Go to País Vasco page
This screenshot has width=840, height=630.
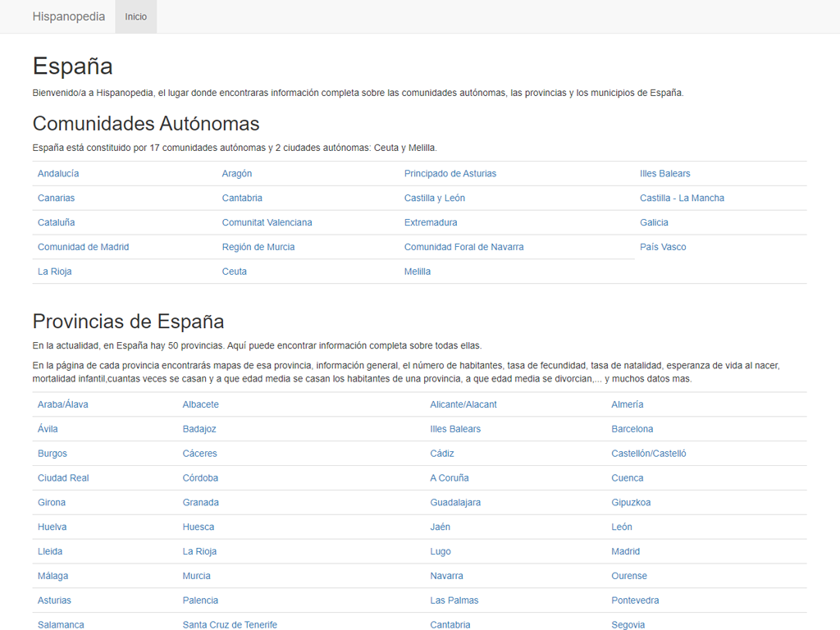663,248
